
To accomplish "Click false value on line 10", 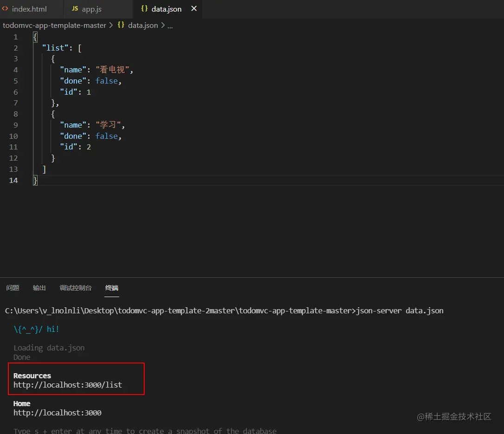I will (x=107, y=136).
